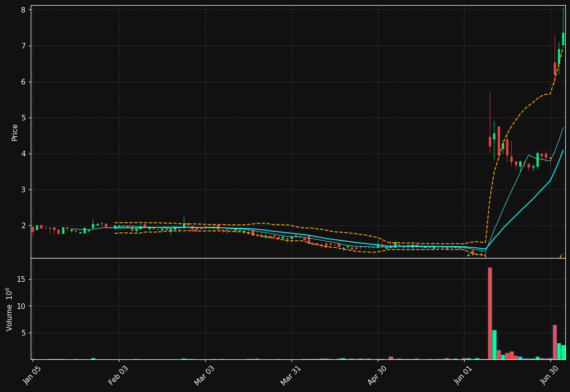Select the price axis tick labeled 8
This screenshot has width=570, height=392.
pyautogui.click(x=24, y=10)
